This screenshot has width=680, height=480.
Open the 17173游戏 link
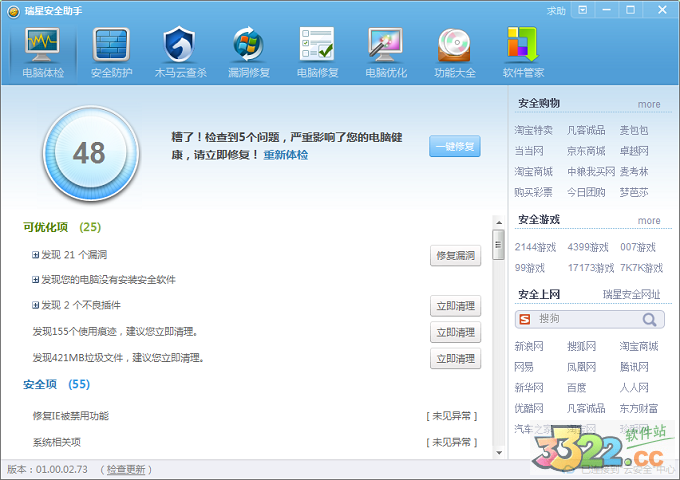coord(591,268)
